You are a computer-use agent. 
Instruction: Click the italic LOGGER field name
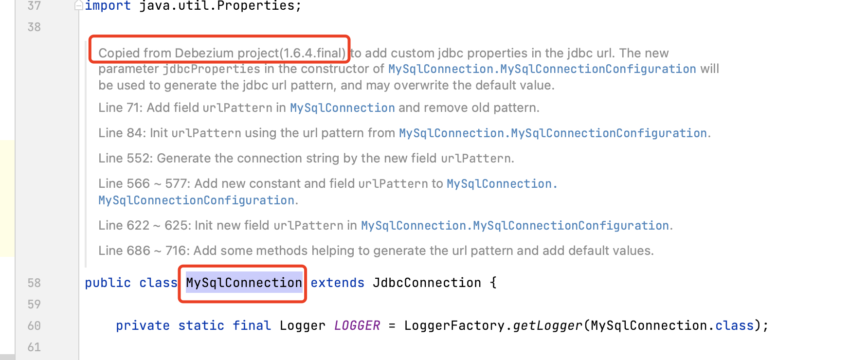click(357, 326)
